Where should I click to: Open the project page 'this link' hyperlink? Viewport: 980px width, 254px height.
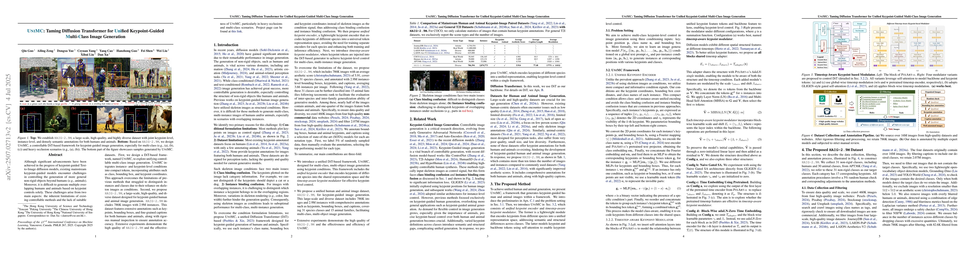point(237,31)
